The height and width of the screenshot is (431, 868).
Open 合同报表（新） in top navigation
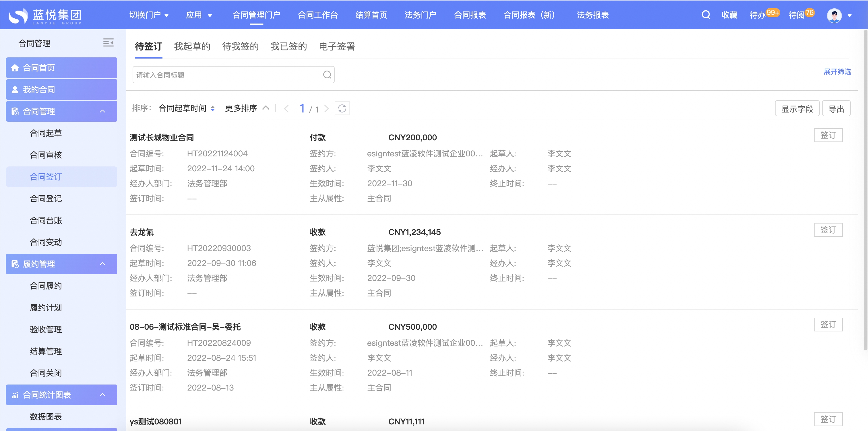coord(529,15)
